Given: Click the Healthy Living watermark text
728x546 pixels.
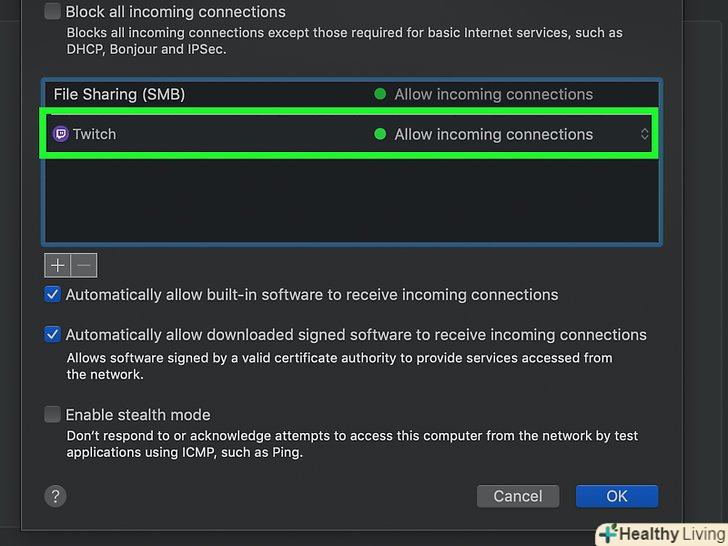Looking at the screenshot, I should pyautogui.click(x=667, y=534).
